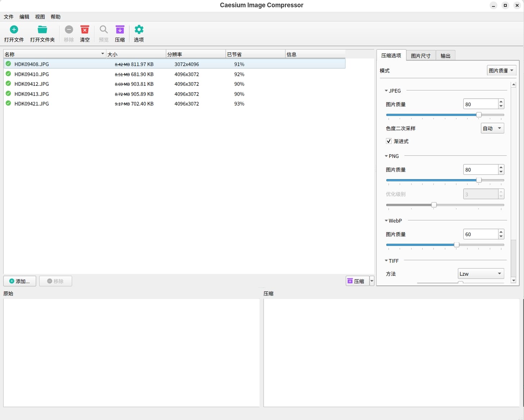Click the 92% saved value
This screenshot has width=524, height=420.
239,74
